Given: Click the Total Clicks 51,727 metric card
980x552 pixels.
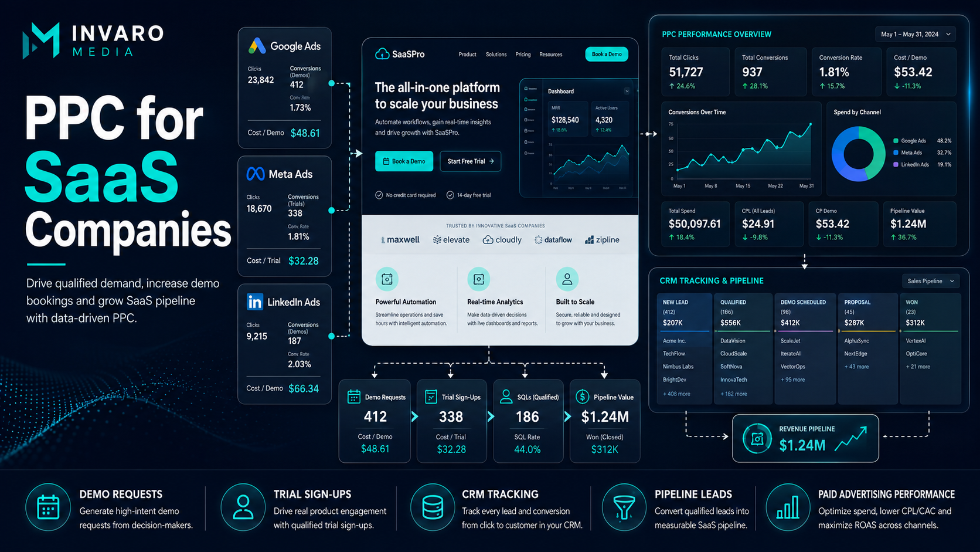Looking at the screenshot, I should (x=695, y=72).
